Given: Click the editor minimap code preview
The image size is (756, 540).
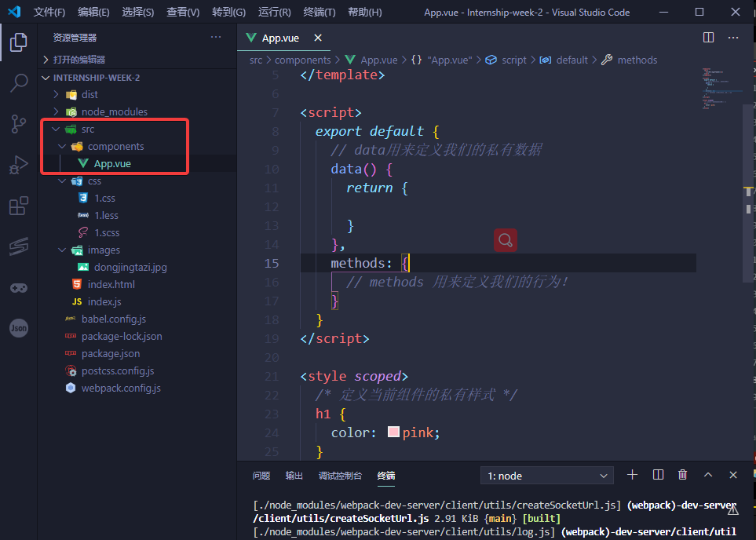Looking at the screenshot, I should tap(721, 89).
